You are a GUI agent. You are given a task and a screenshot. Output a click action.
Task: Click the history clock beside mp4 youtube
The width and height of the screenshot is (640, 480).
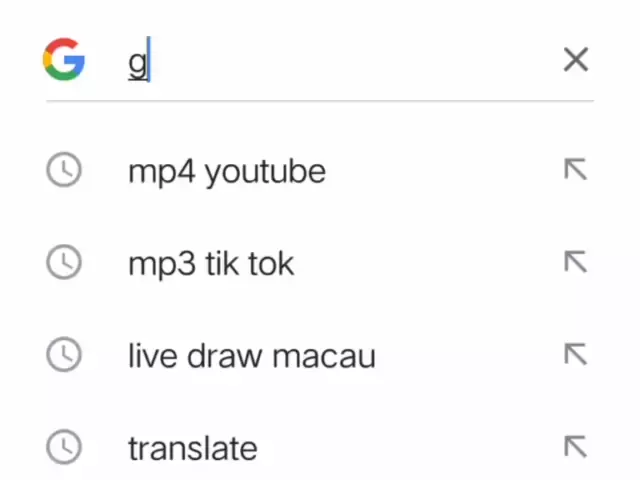coord(64,171)
